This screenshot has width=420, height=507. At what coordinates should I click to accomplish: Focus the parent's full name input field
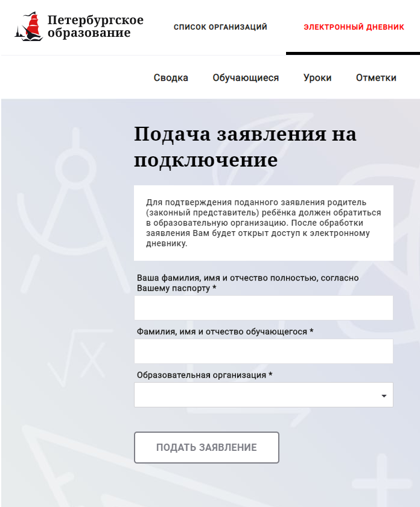[263, 308]
